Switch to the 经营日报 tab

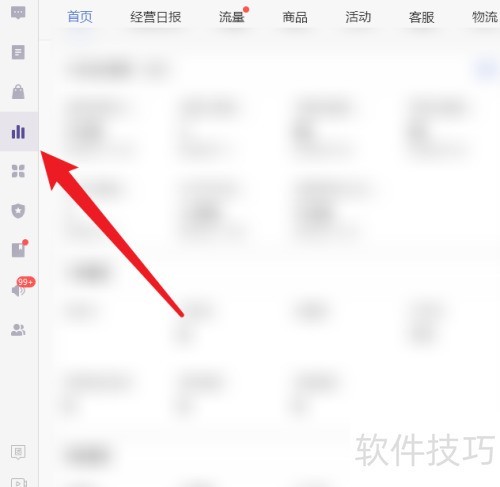pos(155,17)
